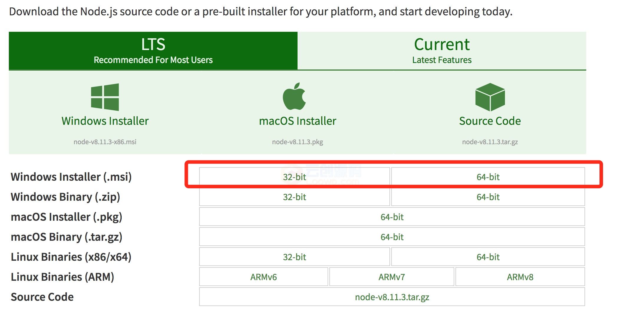
Task: Select 64-bit macOS Installer (.pkg)
Action: point(392,217)
